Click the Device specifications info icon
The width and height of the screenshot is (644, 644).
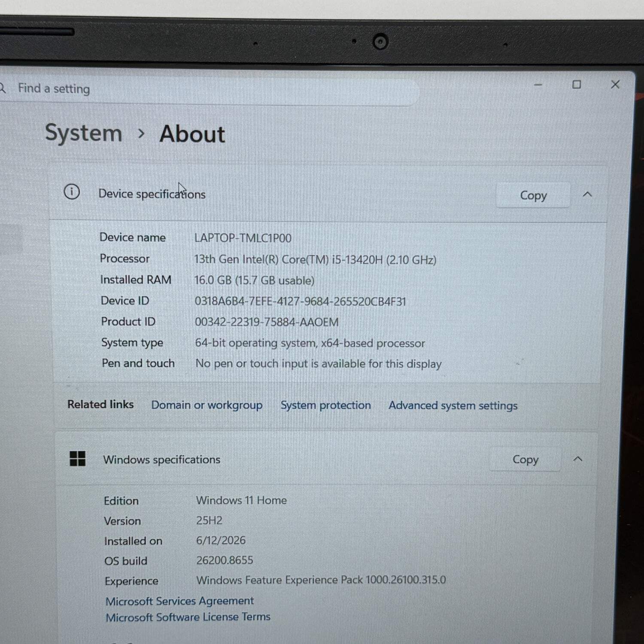coord(72,191)
